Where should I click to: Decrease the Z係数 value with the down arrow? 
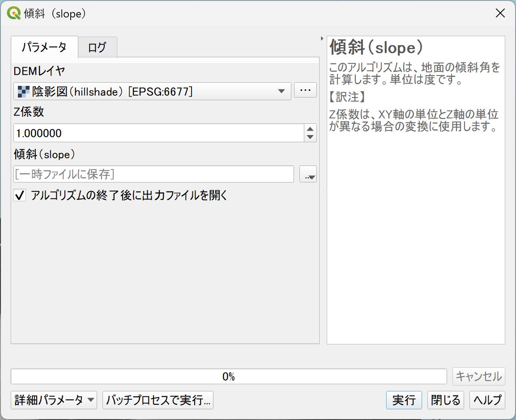(310, 137)
